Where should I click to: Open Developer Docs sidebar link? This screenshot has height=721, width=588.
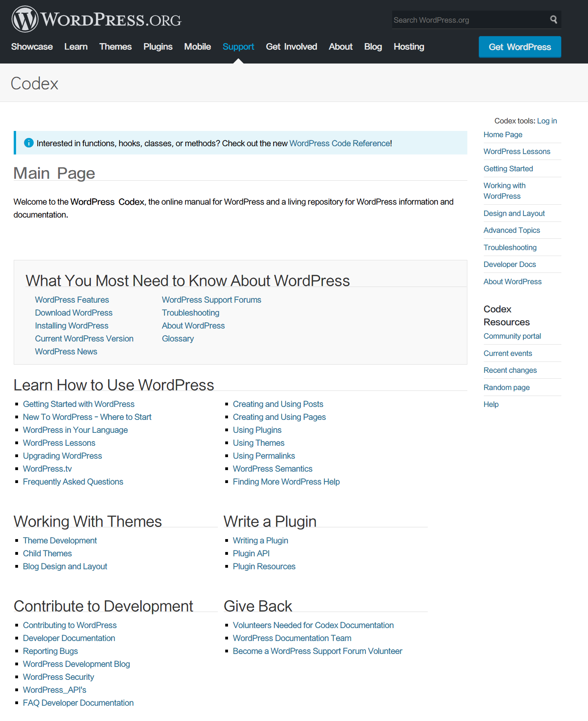pyautogui.click(x=510, y=264)
